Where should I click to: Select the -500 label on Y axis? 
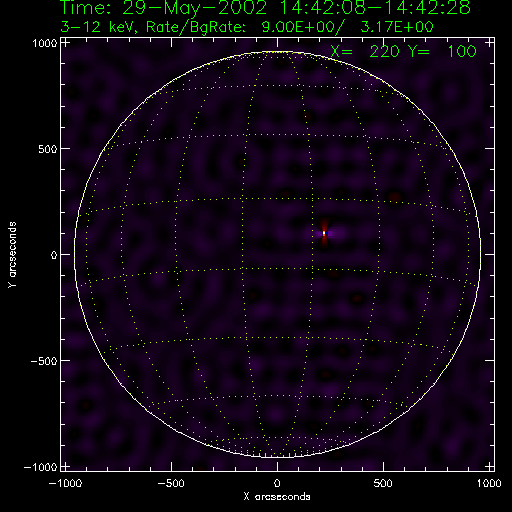tap(44, 361)
